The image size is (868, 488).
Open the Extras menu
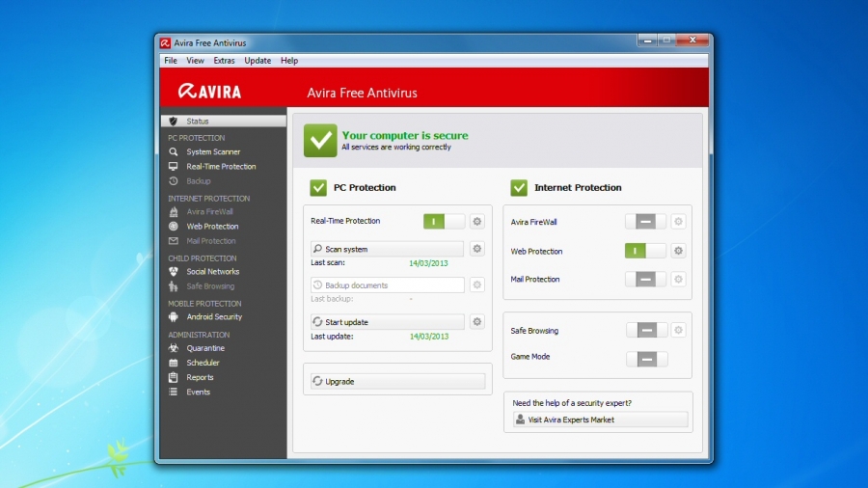click(x=224, y=61)
